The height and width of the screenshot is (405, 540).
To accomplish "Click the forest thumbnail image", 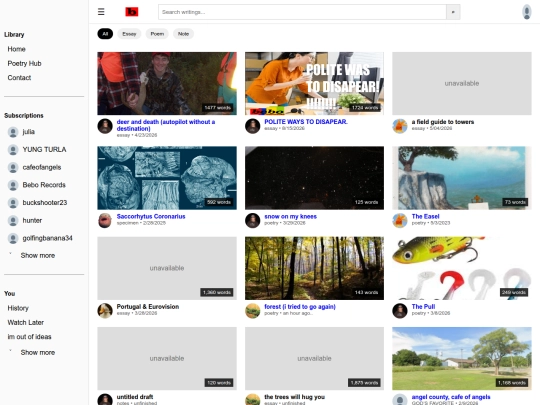I will 314,268.
